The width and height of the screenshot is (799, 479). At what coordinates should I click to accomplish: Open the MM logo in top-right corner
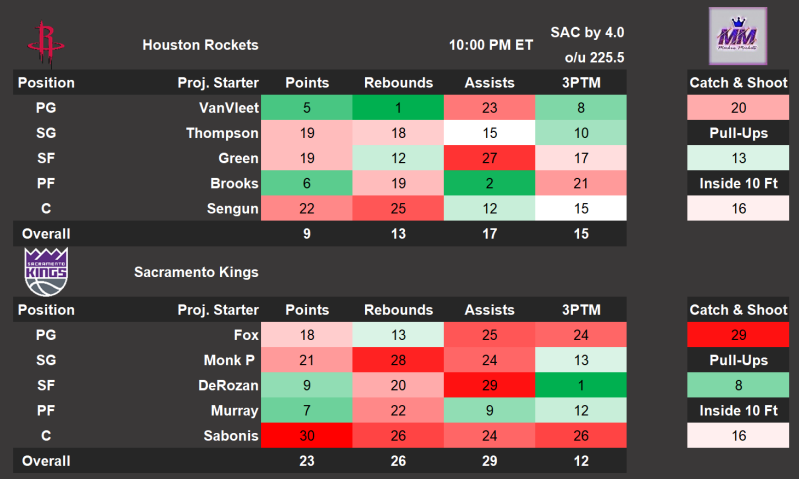coord(738,37)
